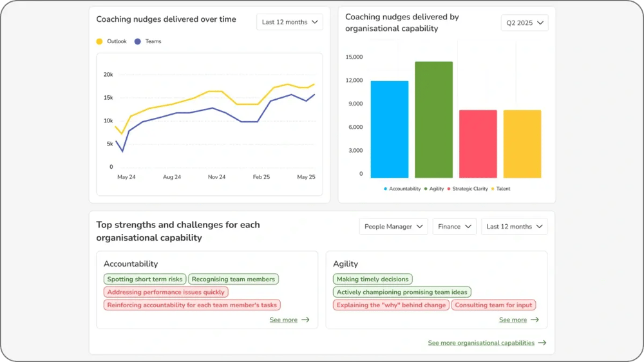Select the Consulting team for input tag
Image resolution: width=644 pixels, height=362 pixels.
pyautogui.click(x=493, y=305)
